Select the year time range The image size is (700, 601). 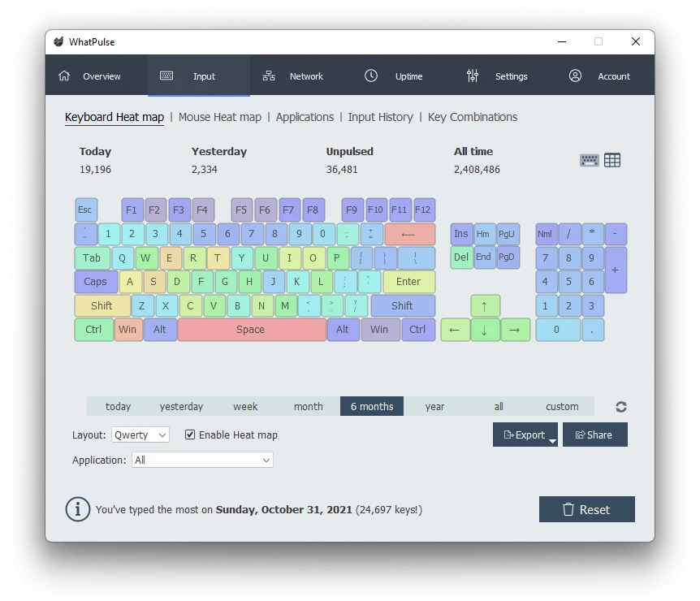pos(434,406)
